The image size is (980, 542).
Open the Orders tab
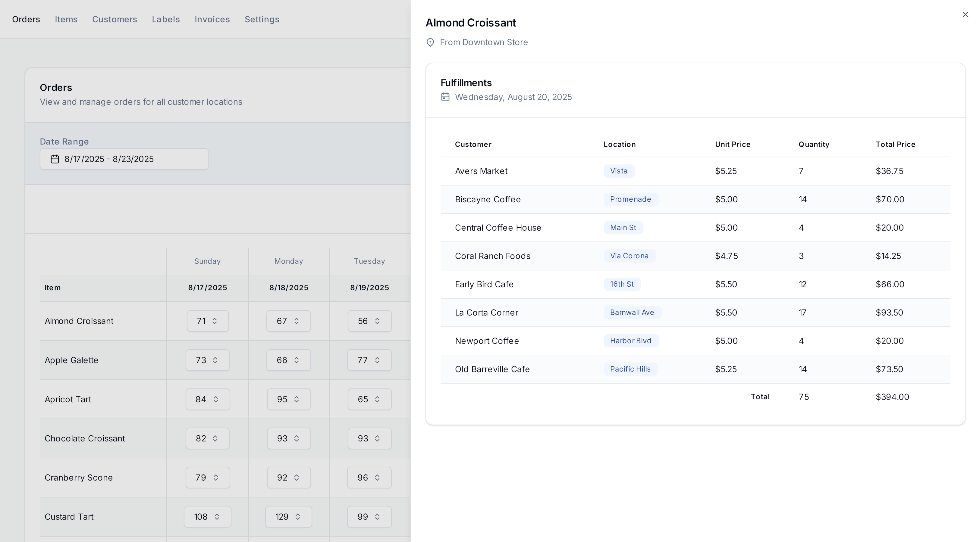(x=26, y=19)
